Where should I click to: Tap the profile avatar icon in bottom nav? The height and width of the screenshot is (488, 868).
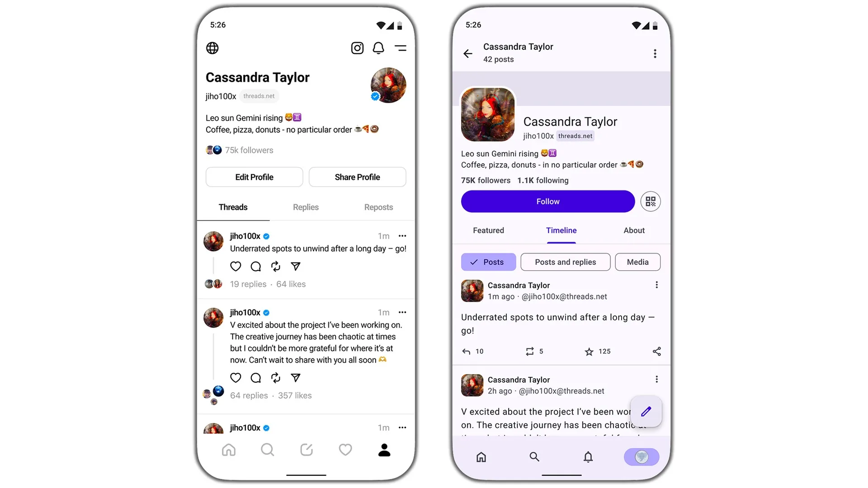pos(385,450)
